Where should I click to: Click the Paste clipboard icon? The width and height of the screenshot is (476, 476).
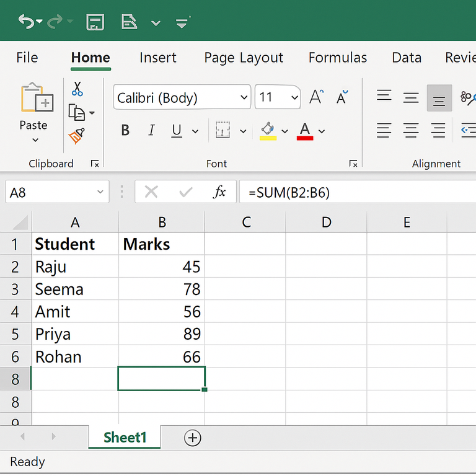click(37, 97)
